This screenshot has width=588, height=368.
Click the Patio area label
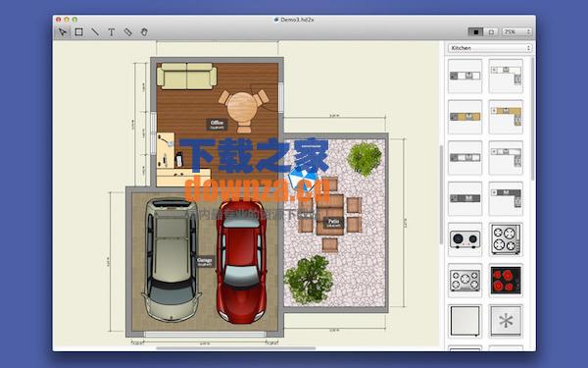coord(333,223)
